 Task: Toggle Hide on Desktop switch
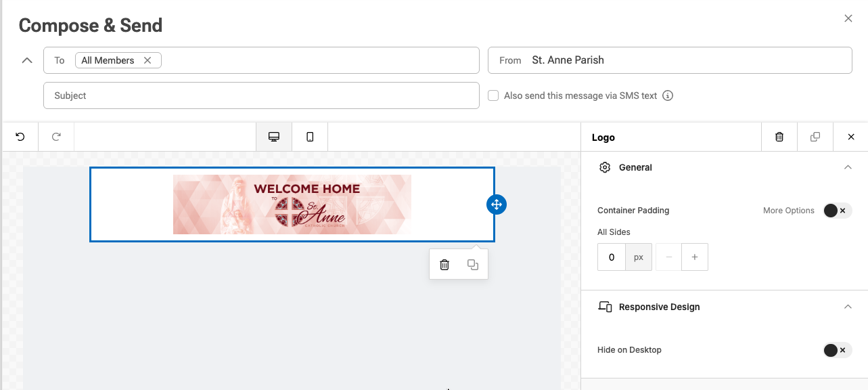[837, 350]
